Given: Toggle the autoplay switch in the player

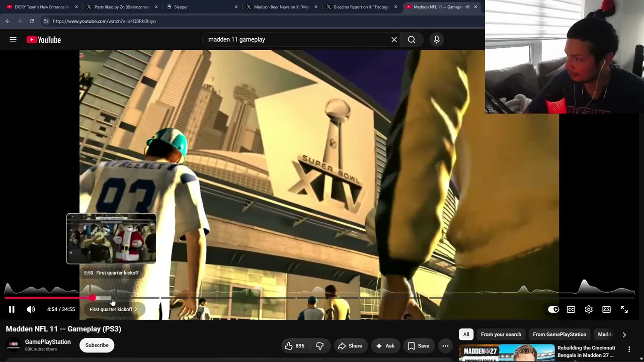Looking at the screenshot, I should (x=553, y=309).
